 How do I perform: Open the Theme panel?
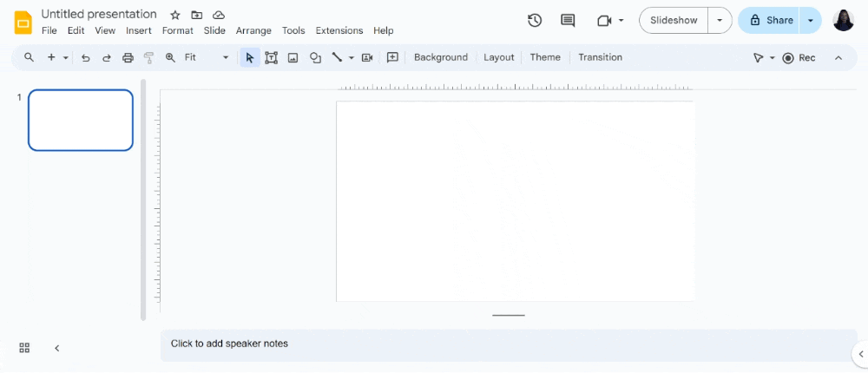(x=545, y=57)
